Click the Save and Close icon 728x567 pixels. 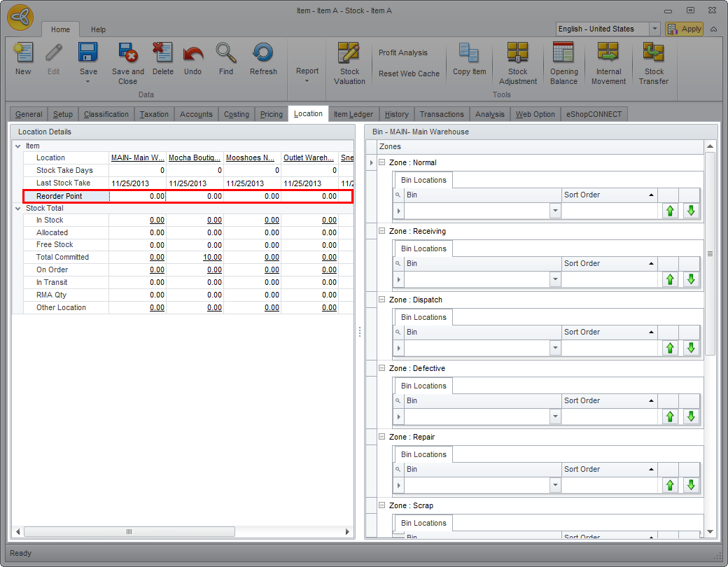pos(127,54)
